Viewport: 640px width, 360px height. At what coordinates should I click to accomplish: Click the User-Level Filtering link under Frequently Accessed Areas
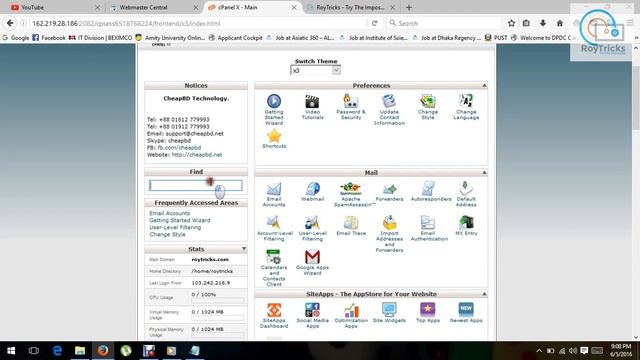pos(175,227)
